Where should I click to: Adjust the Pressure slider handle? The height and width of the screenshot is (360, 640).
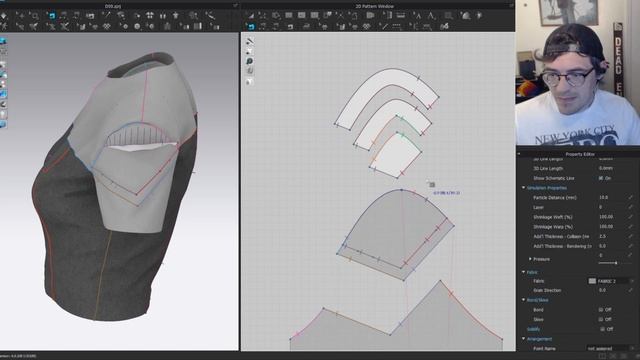click(616, 263)
